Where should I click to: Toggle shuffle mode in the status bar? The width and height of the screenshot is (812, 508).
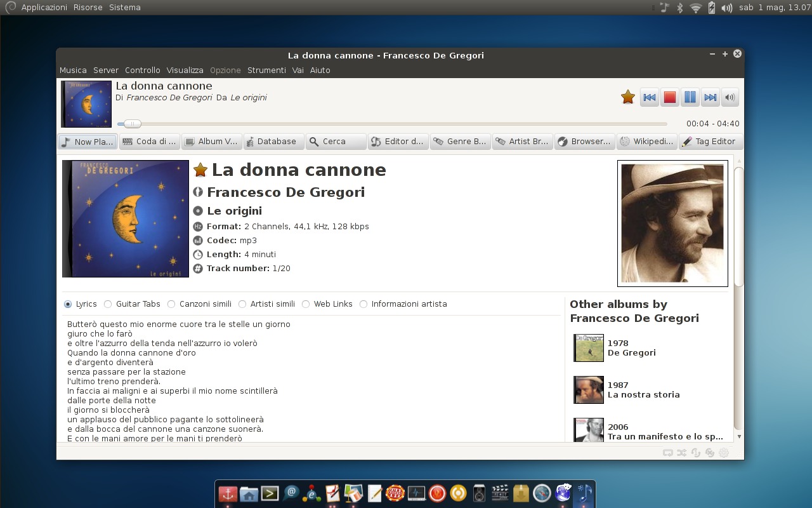click(681, 453)
